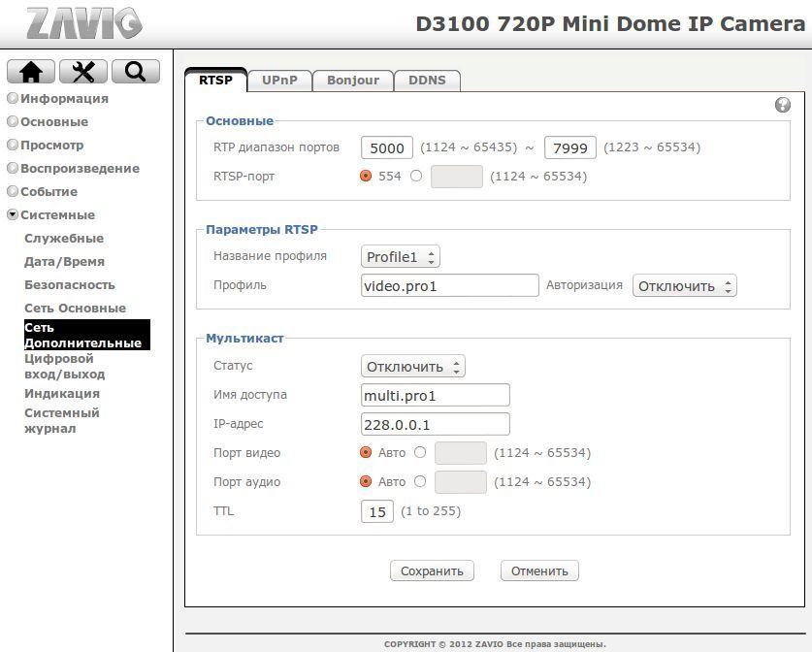Open Безопасность in the sidebar
This screenshot has width=812, height=652.
click(x=70, y=285)
